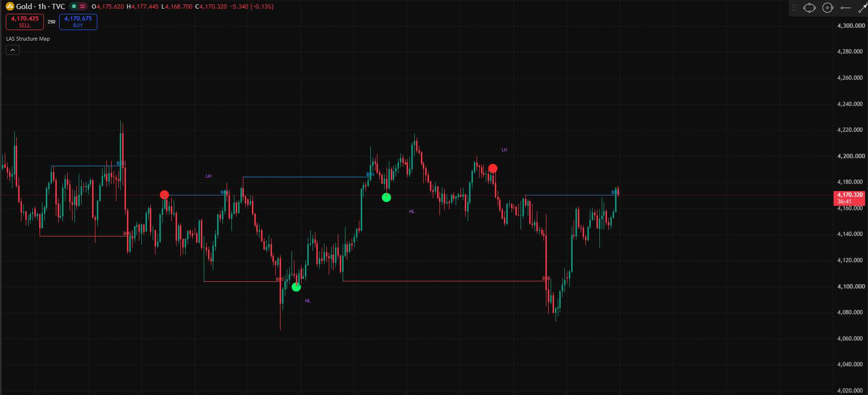Click the Low value 4,168.700
The image size is (868, 395).
pos(179,6)
